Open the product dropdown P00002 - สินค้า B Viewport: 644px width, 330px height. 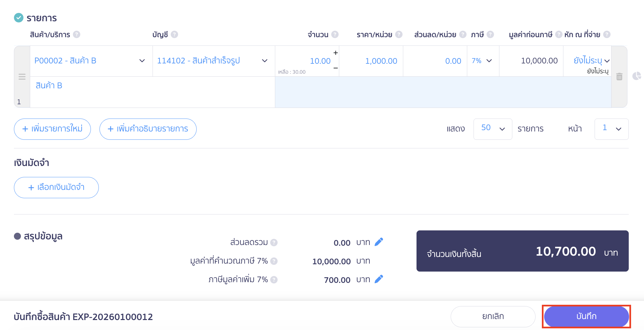click(91, 61)
